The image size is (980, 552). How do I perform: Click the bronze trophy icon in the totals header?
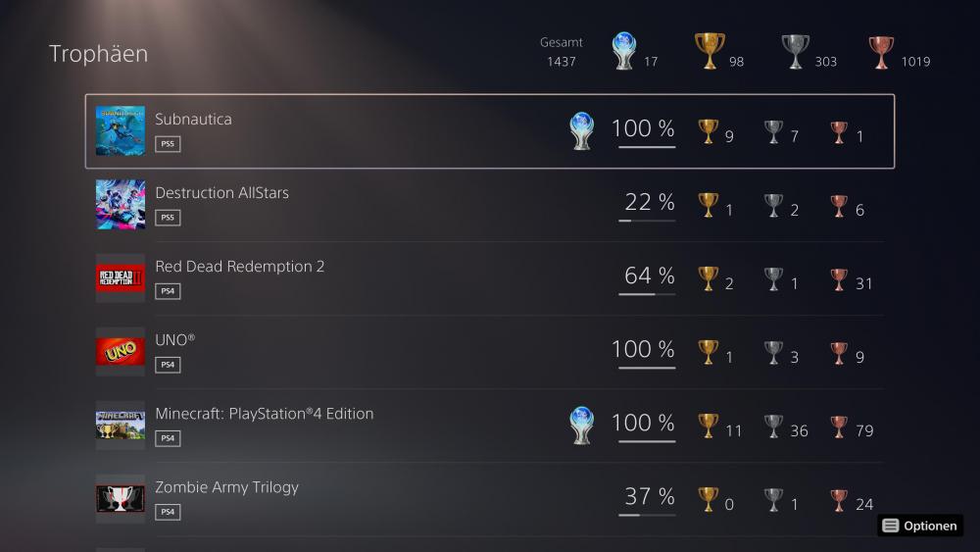881,51
